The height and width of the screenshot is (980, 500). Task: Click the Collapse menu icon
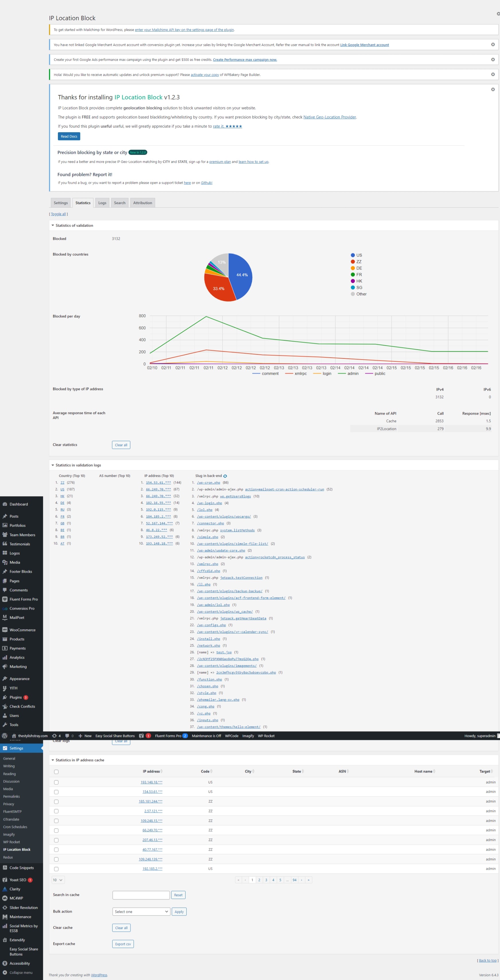(5, 972)
